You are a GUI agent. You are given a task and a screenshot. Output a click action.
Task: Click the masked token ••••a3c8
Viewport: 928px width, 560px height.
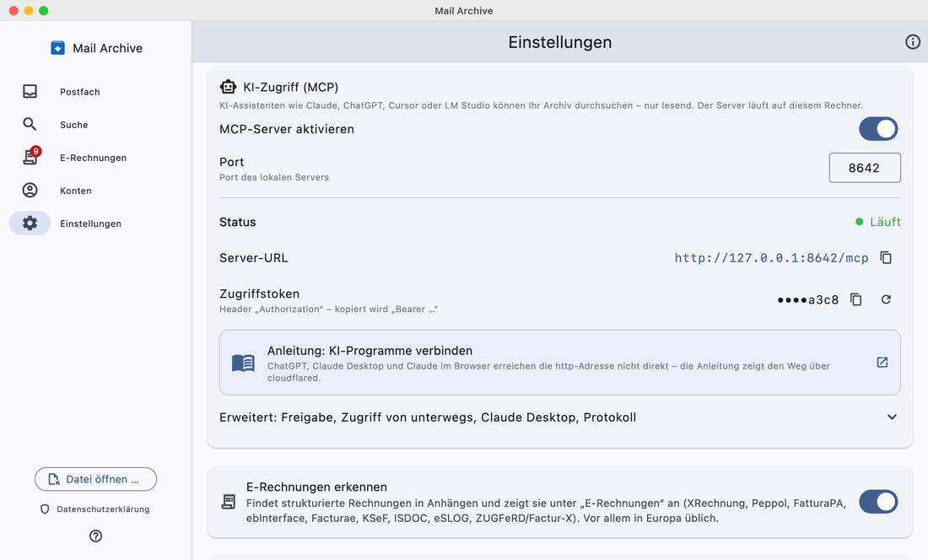[x=808, y=299]
